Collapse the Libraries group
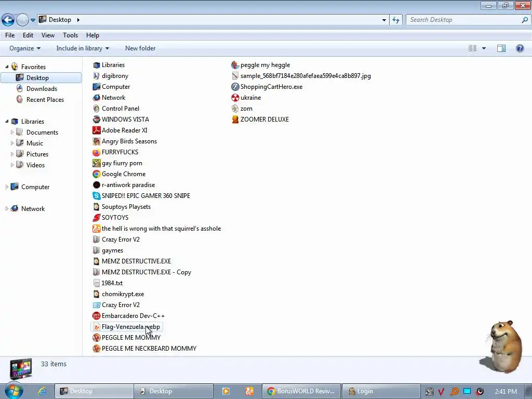Viewport: 532px width, 399px height. tap(7, 122)
